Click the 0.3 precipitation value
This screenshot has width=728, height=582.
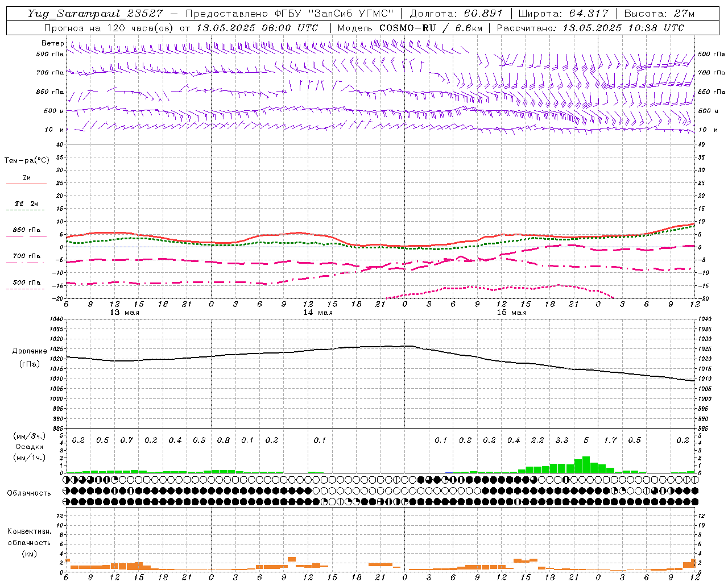pyautogui.click(x=199, y=440)
